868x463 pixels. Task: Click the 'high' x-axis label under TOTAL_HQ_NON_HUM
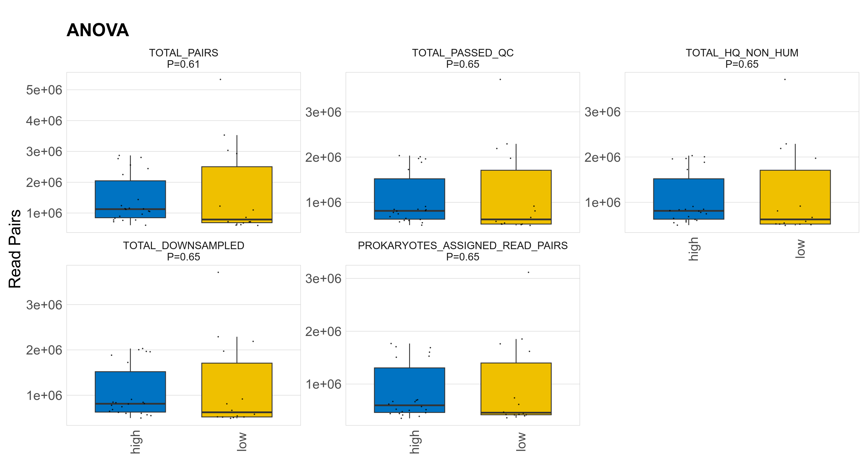coord(693,249)
